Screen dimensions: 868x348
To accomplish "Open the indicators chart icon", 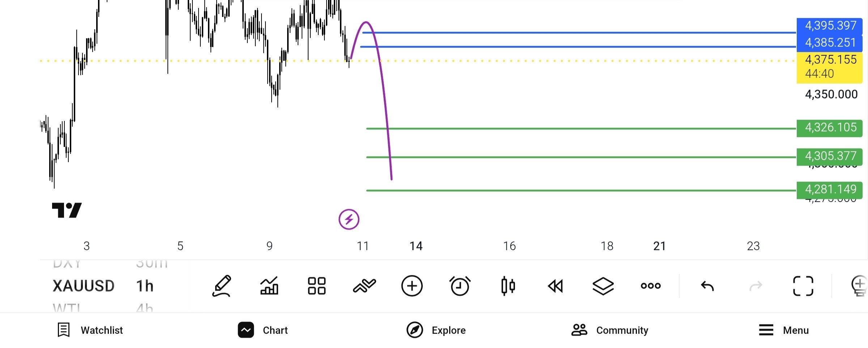I will click(269, 286).
